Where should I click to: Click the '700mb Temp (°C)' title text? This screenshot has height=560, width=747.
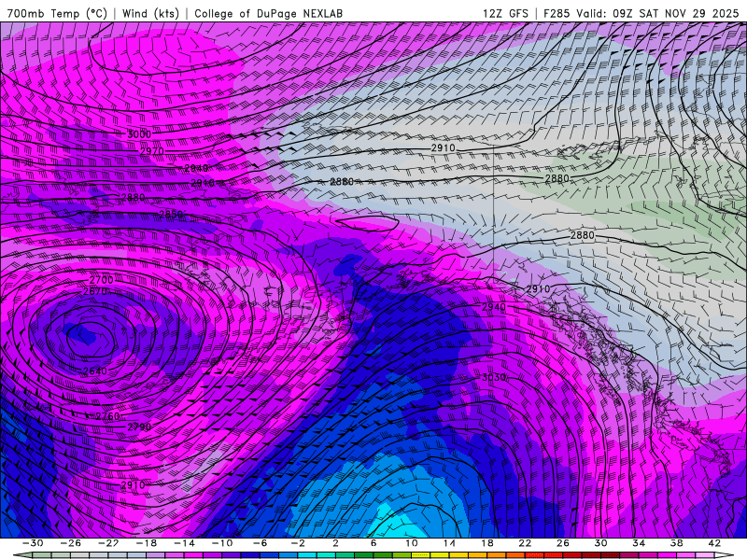click(57, 13)
